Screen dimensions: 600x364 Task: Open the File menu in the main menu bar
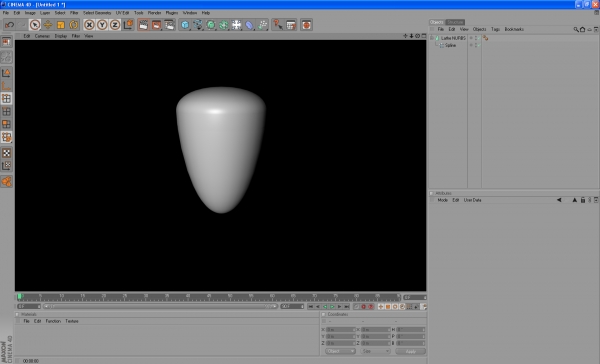pyautogui.click(x=6, y=13)
